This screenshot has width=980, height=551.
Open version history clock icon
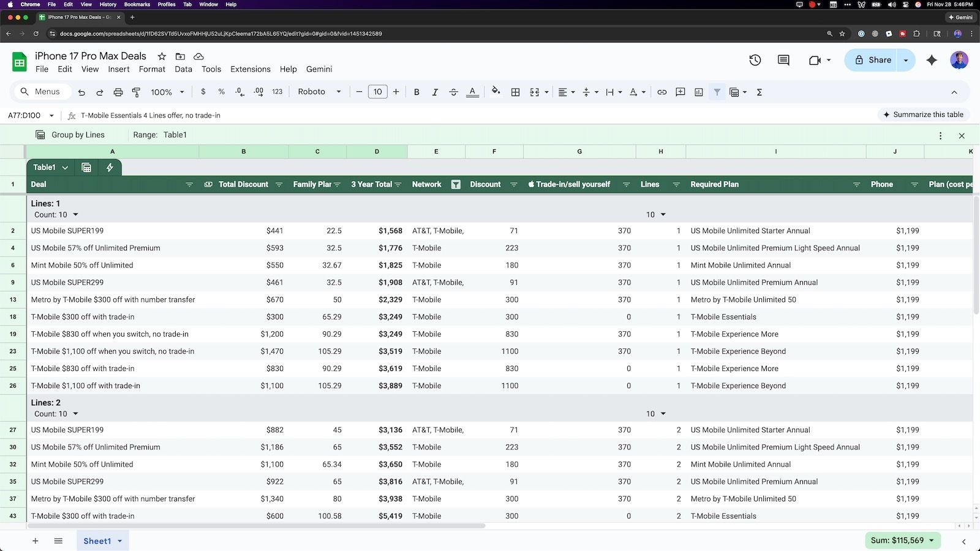point(755,60)
